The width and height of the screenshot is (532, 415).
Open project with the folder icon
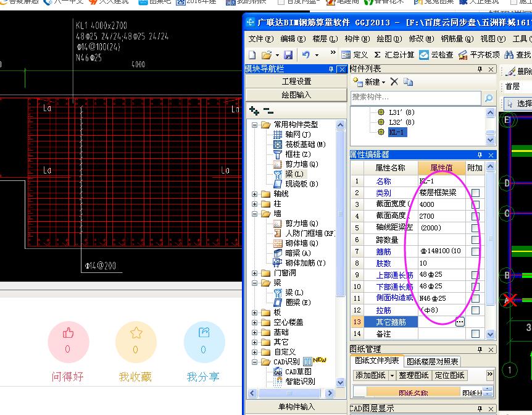pyautogui.click(x=267, y=55)
